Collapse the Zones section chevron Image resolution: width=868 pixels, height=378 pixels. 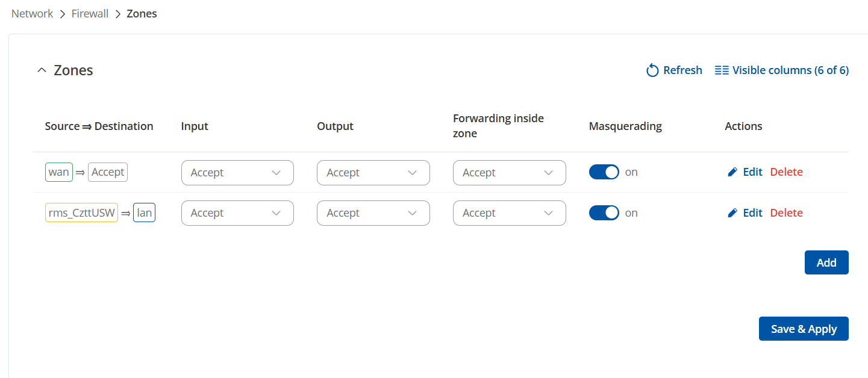42,70
